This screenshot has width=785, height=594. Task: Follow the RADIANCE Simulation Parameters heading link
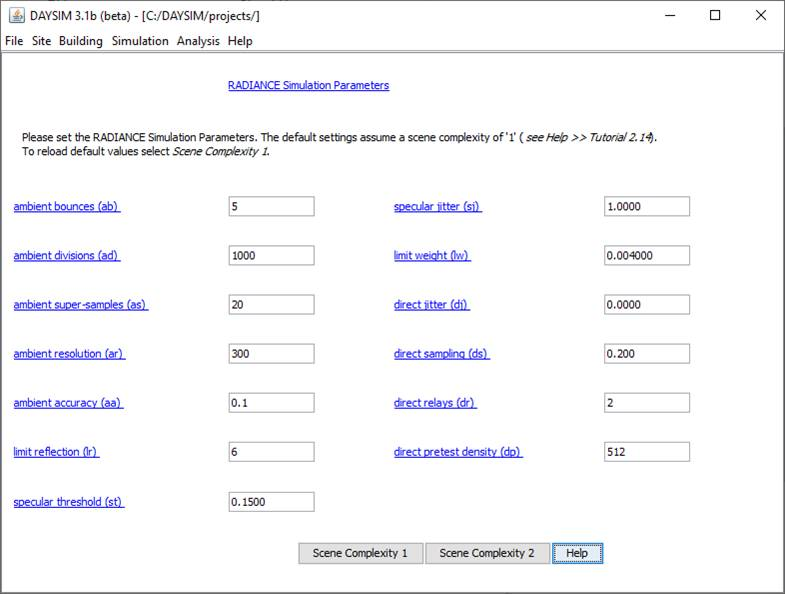(308, 85)
